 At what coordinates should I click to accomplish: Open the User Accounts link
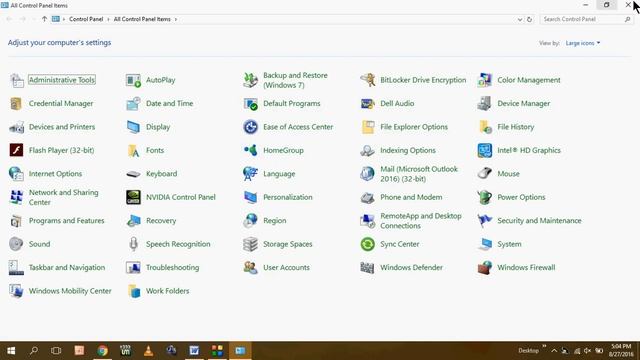287,268
